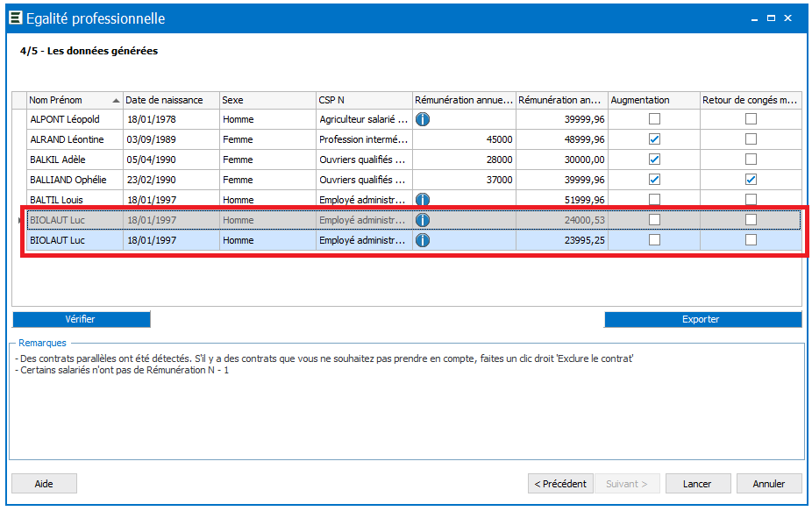Toggle Augmentation checkbox for BALTIL Louis
This screenshot has width=812, height=511.
coord(654,200)
